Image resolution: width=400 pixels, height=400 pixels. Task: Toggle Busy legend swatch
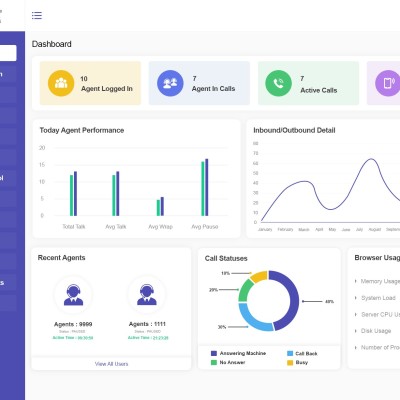290,362
